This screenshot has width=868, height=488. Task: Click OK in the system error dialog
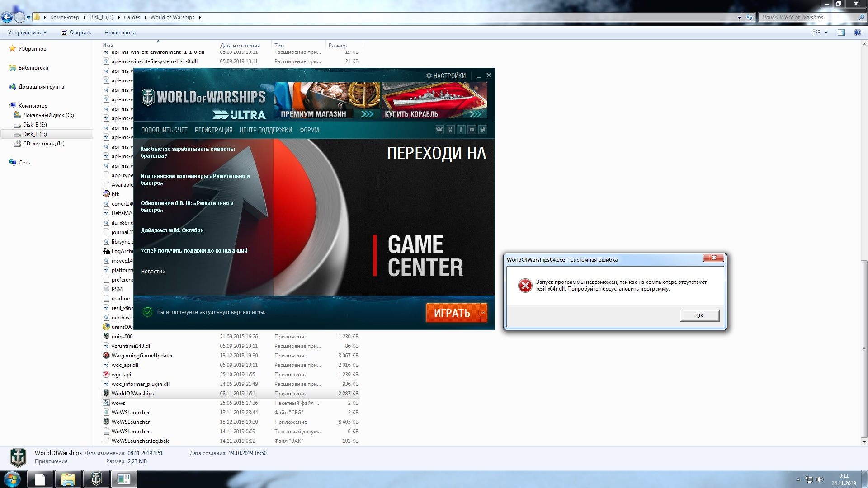click(x=699, y=315)
